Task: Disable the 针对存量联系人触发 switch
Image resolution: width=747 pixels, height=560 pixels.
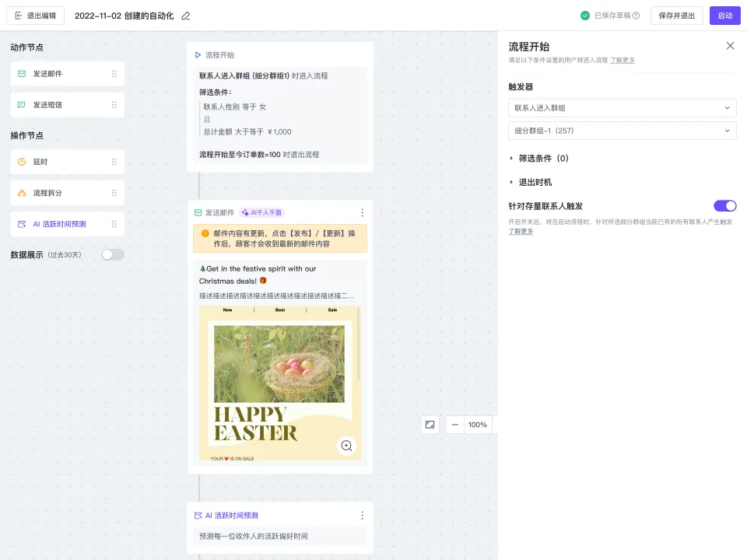Action: tap(724, 206)
